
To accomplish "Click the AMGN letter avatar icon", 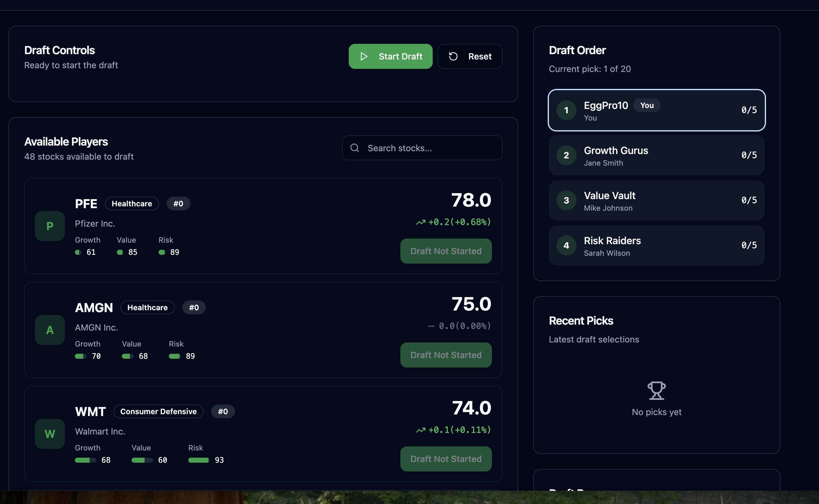I will tap(50, 330).
